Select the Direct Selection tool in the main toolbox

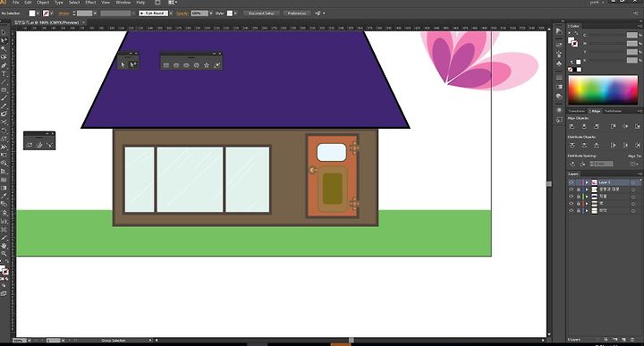coord(4,40)
